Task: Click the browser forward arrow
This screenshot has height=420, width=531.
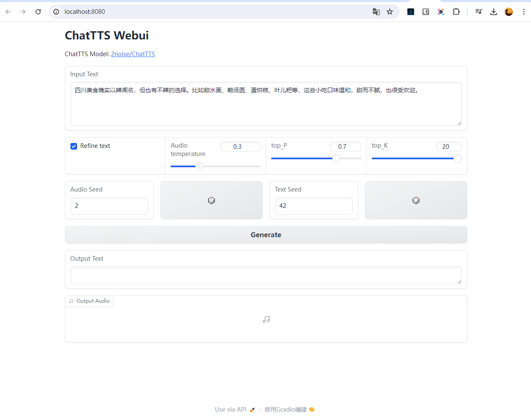Action: coord(23,12)
